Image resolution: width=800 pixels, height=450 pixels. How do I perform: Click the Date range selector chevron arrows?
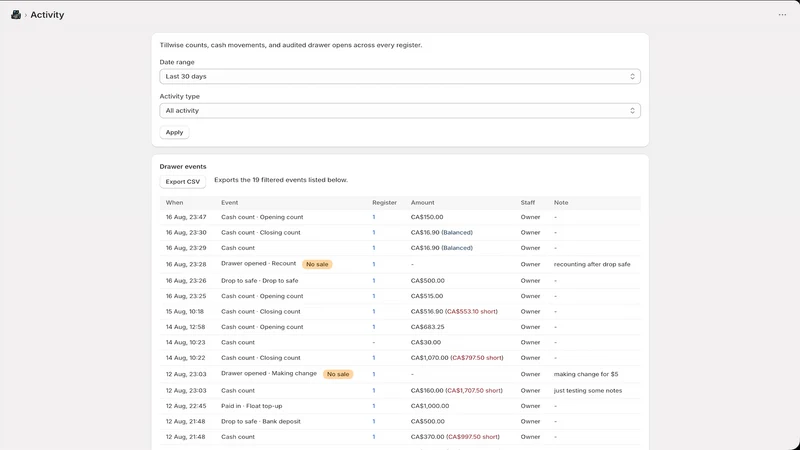tap(632, 77)
